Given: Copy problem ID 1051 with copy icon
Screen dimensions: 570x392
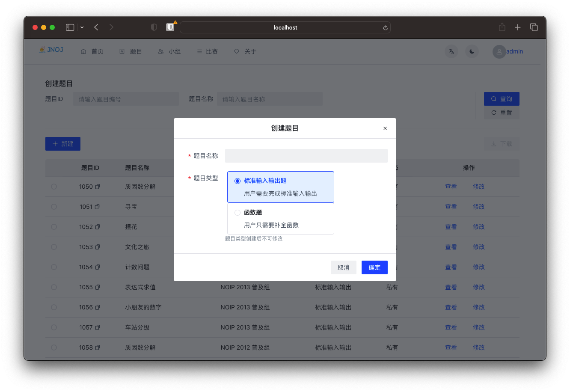Looking at the screenshot, I should 97,207.
